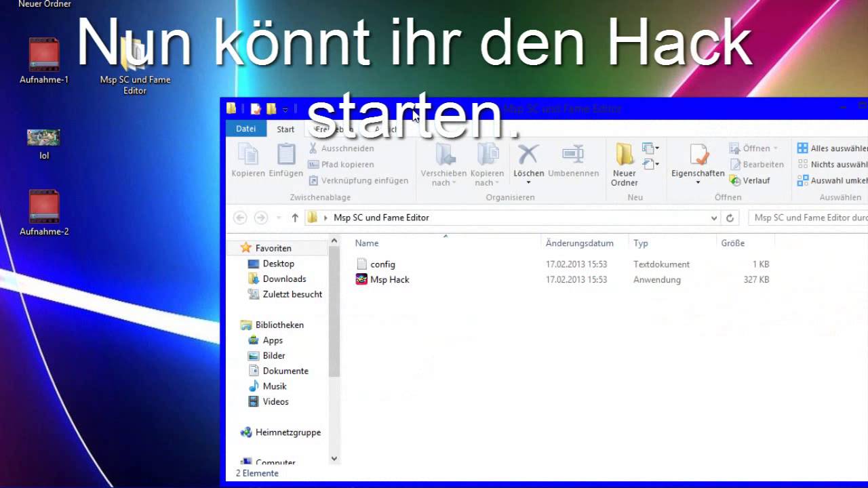
Task: Select Desktop under Favoriten
Action: [x=278, y=264]
